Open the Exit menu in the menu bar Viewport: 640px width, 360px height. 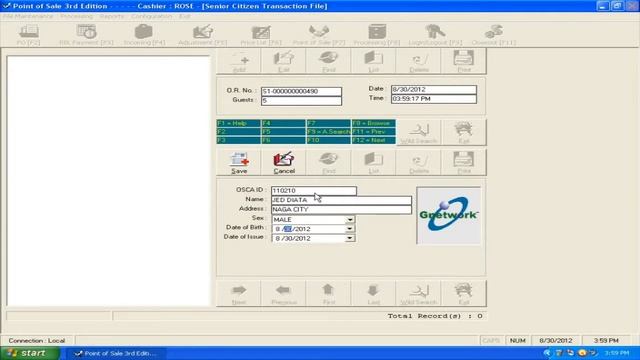point(184,16)
